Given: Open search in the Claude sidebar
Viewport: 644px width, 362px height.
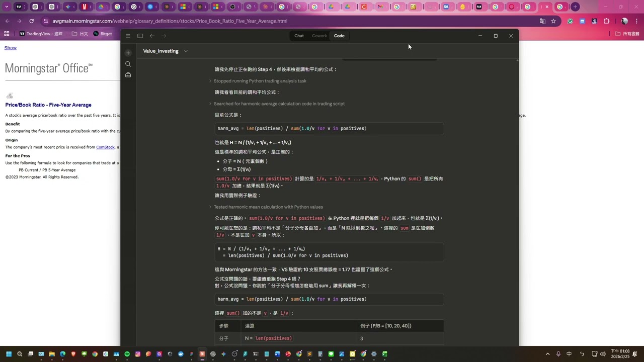Looking at the screenshot, I should coord(128,64).
